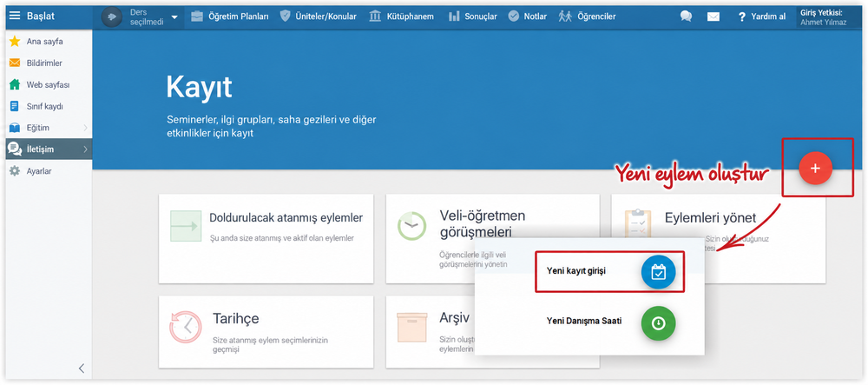Collapse the sidebar with bottom arrow
Viewport: 868px width, 385px height.
[x=82, y=368]
